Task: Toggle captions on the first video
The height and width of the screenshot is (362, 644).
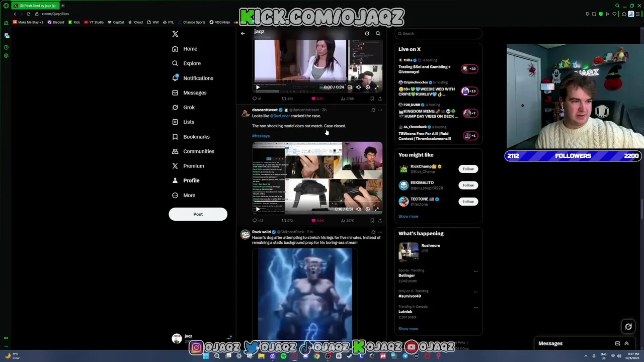Action: [350, 87]
